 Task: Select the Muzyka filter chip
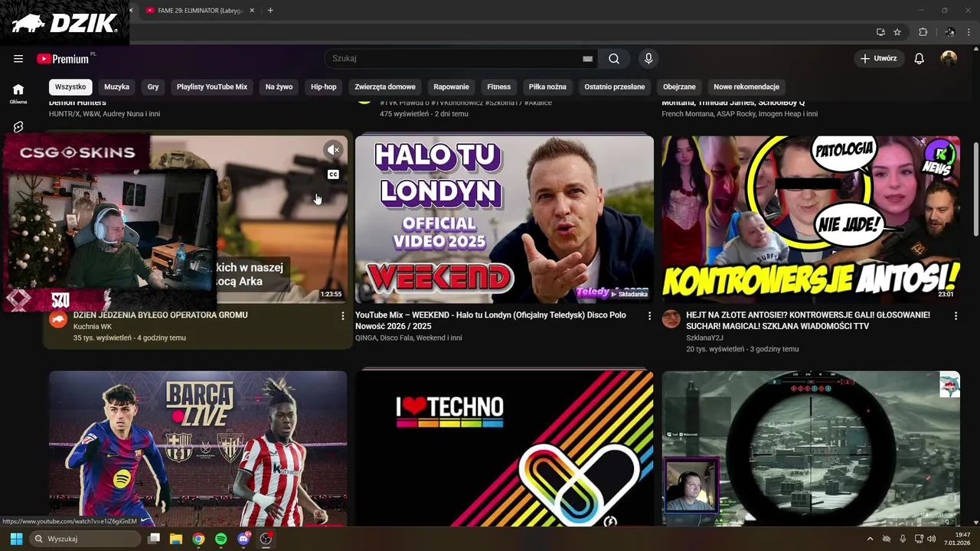[x=117, y=86]
